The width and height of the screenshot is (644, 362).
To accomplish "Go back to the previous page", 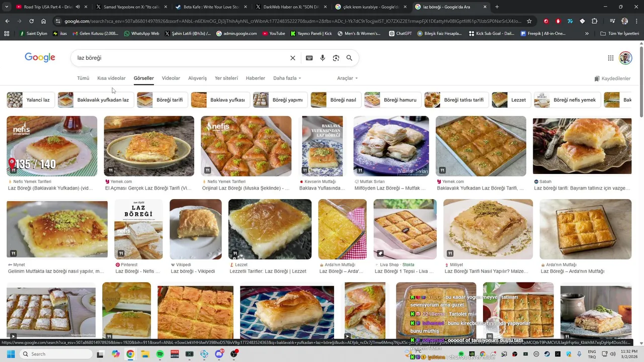I will (7, 21).
